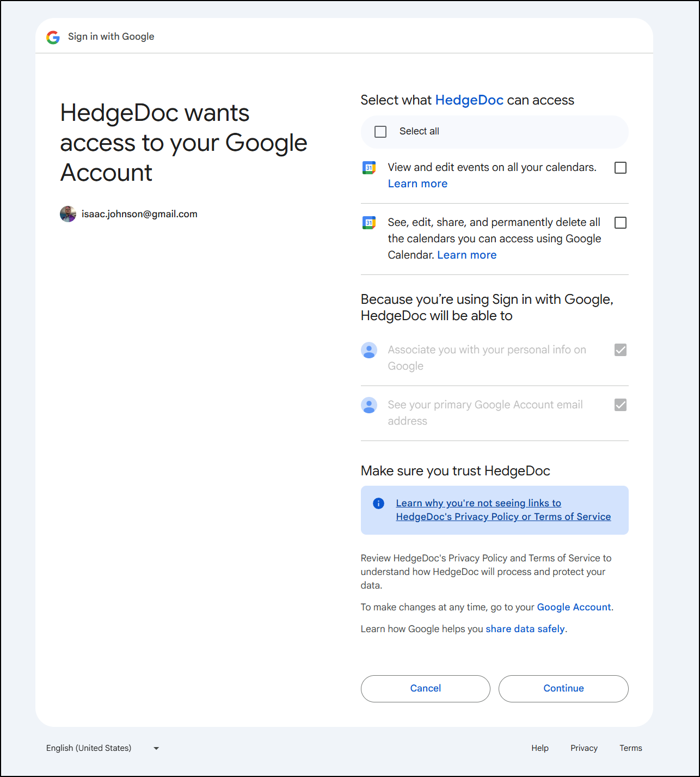Click the language dropdown arrow

(156, 748)
